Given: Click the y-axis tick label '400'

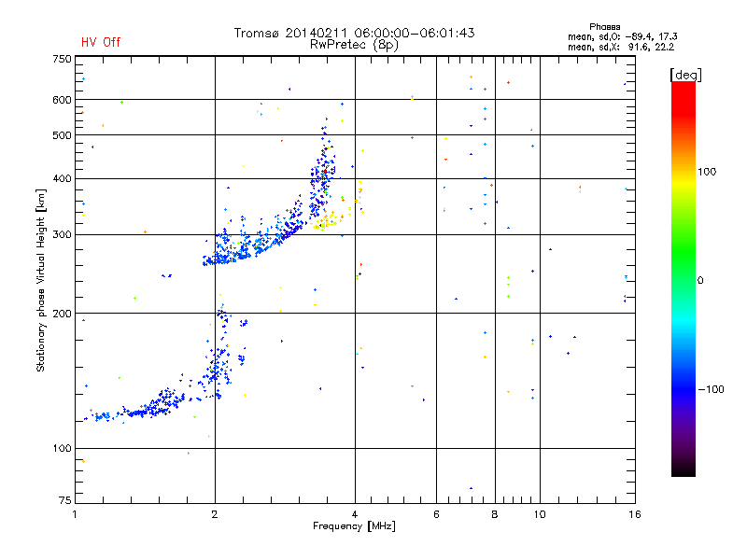Looking at the screenshot, I should tap(62, 178).
